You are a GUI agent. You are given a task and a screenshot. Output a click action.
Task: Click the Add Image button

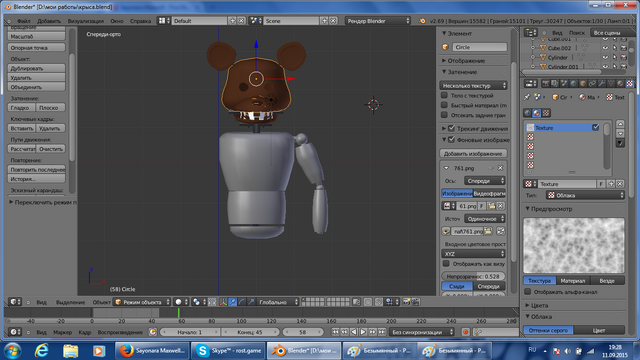473,153
